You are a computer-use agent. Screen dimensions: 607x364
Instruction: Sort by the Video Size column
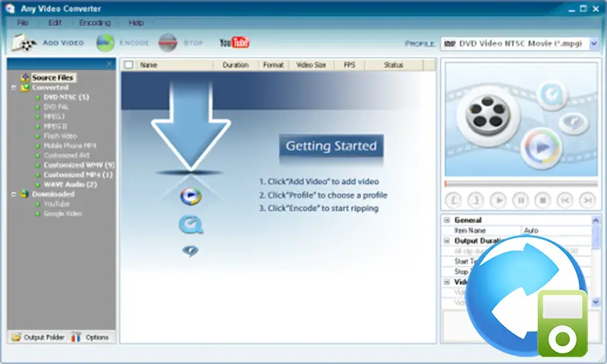coord(311,65)
